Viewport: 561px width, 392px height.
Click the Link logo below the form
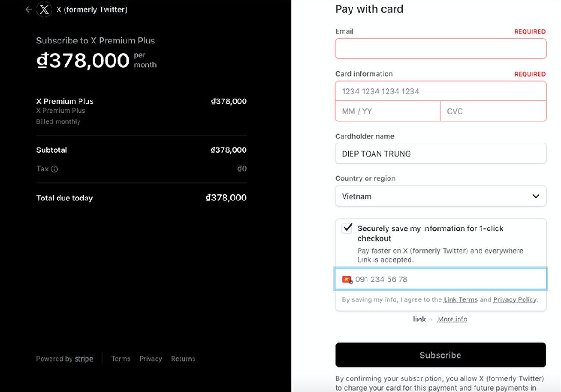click(419, 319)
